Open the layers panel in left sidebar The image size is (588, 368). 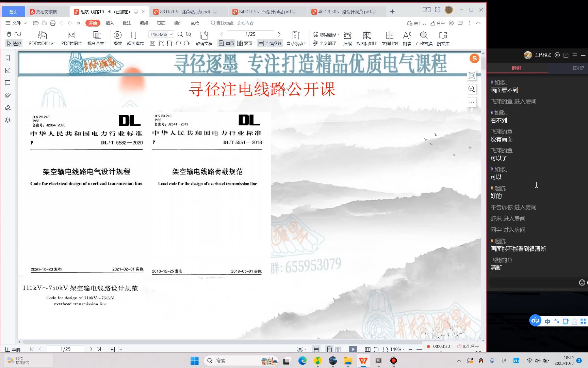click(x=8, y=120)
